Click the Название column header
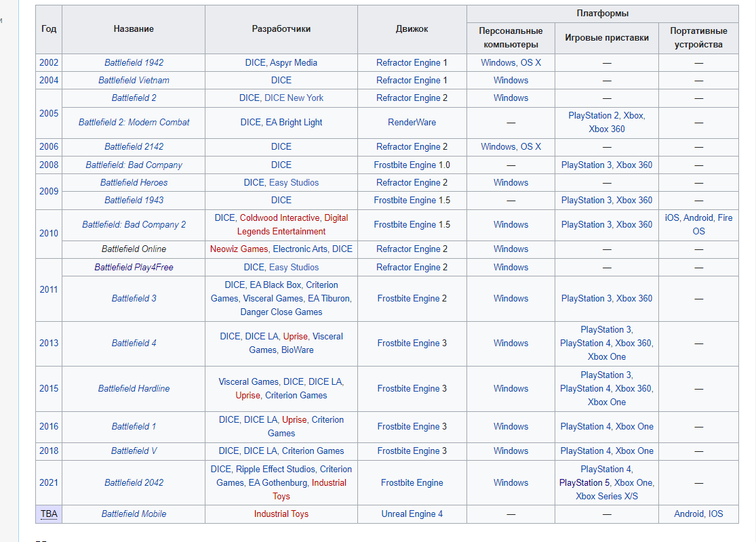This screenshot has width=756, height=542. (134, 29)
